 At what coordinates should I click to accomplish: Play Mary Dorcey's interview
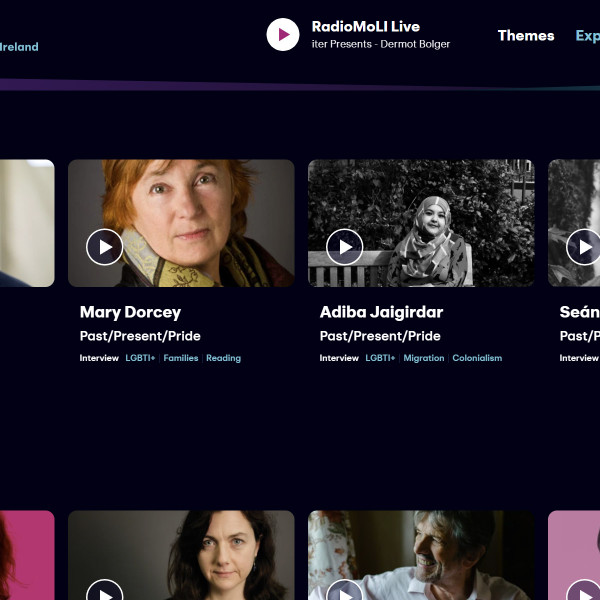(x=105, y=247)
